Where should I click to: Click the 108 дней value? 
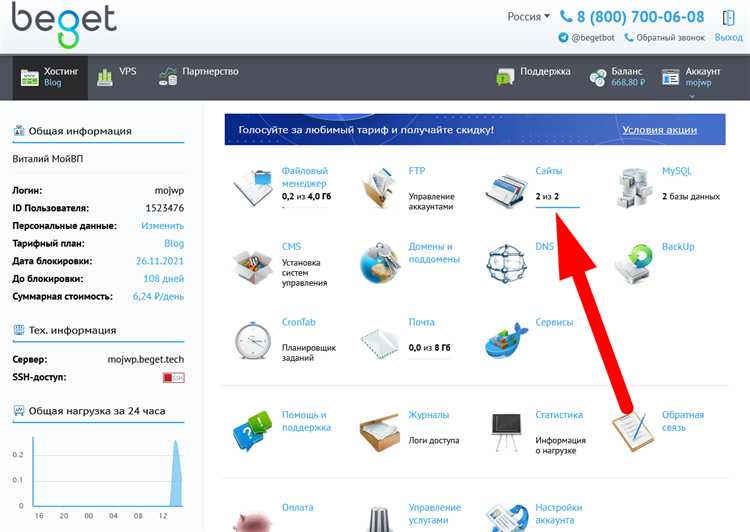tap(164, 279)
